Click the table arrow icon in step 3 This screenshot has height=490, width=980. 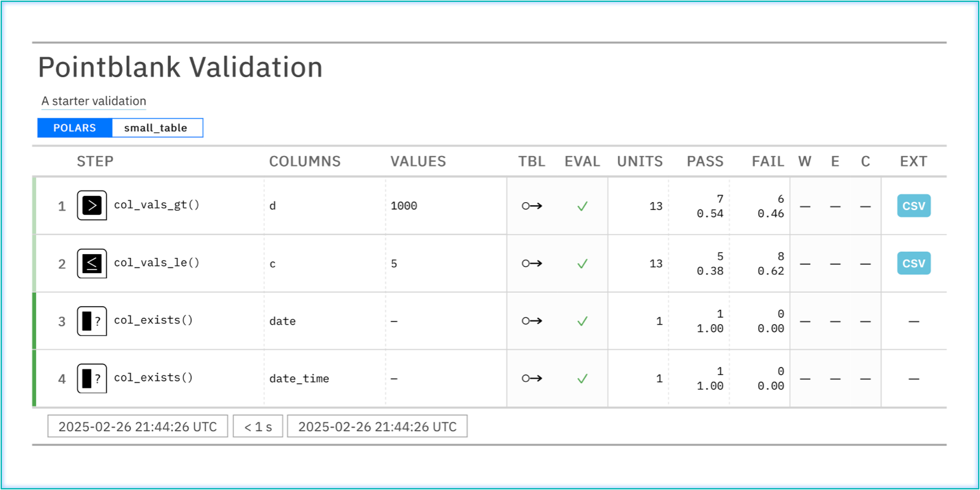coord(532,321)
